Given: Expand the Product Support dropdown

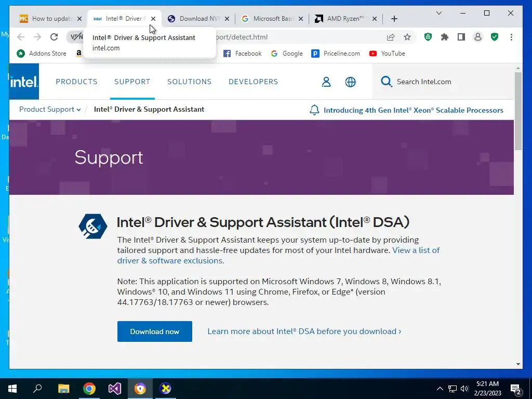Looking at the screenshot, I should point(50,109).
